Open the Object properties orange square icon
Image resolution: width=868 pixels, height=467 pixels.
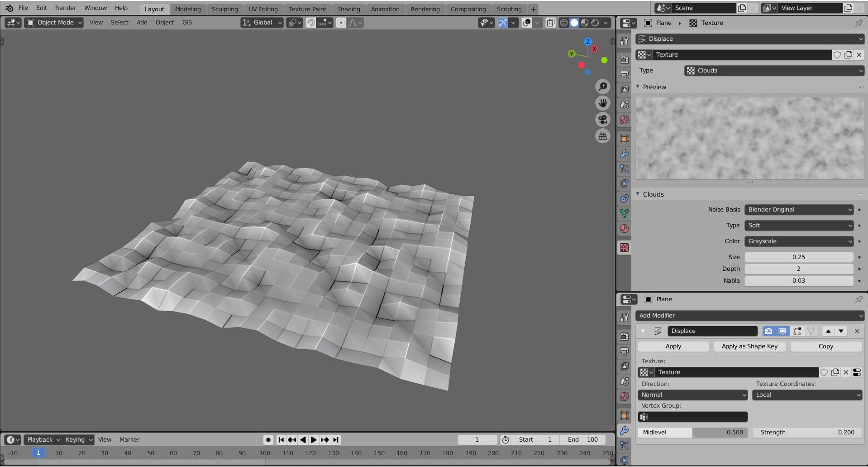coord(625,139)
